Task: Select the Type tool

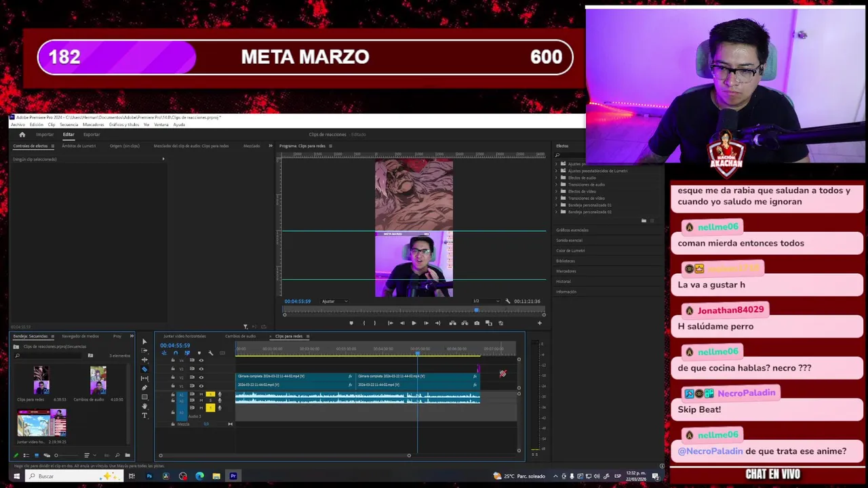Action: pyautogui.click(x=144, y=415)
